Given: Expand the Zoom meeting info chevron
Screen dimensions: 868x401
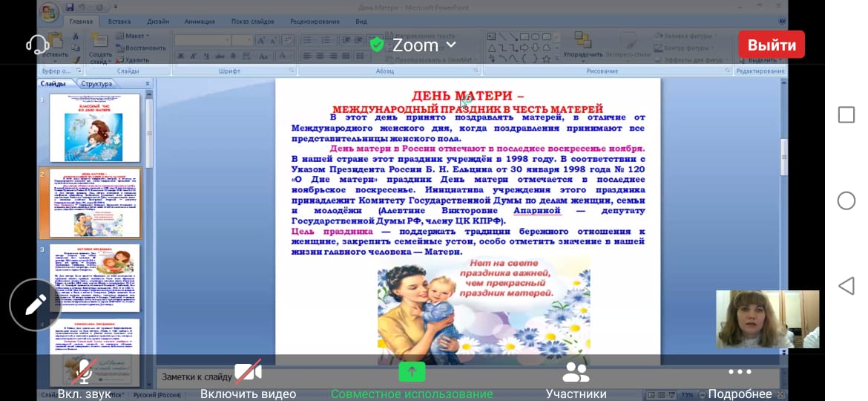Looking at the screenshot, I should click(x=450, y=45).
